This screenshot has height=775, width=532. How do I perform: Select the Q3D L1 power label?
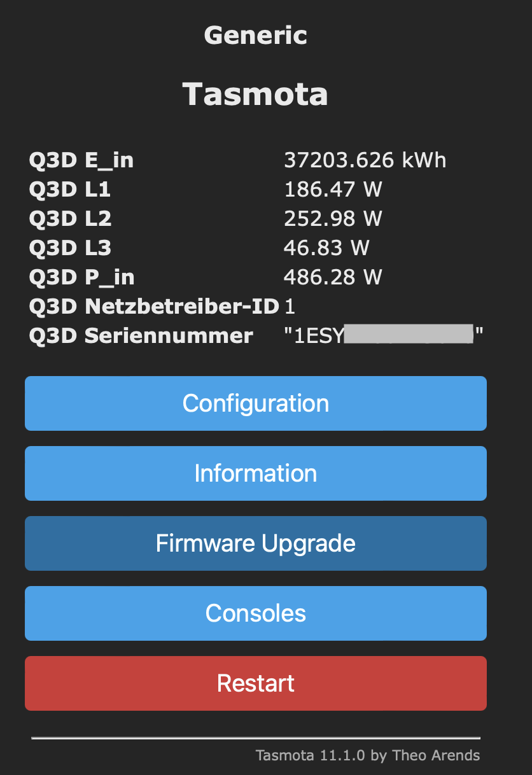tap(70, 189)
